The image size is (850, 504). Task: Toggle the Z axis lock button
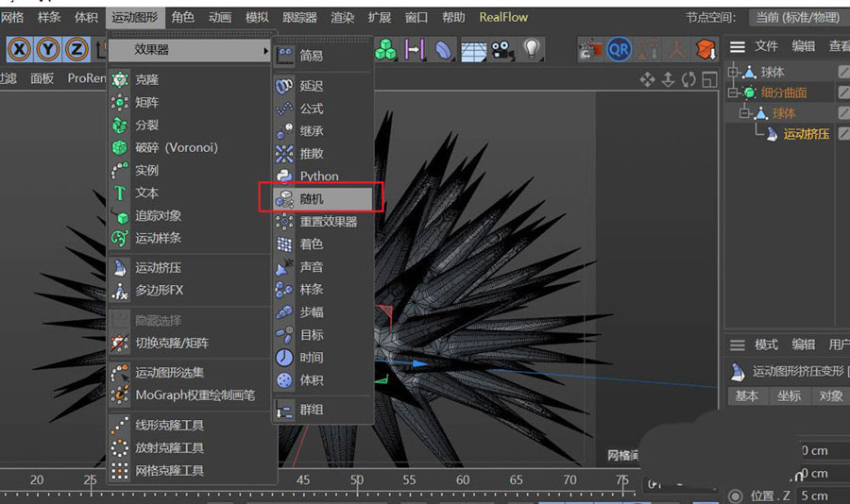(x=76, y=49)
